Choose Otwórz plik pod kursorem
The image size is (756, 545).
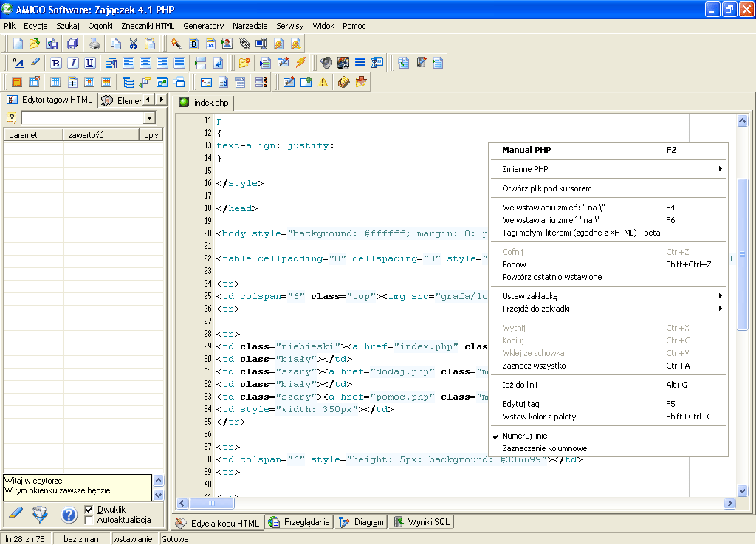coord(608,188)
